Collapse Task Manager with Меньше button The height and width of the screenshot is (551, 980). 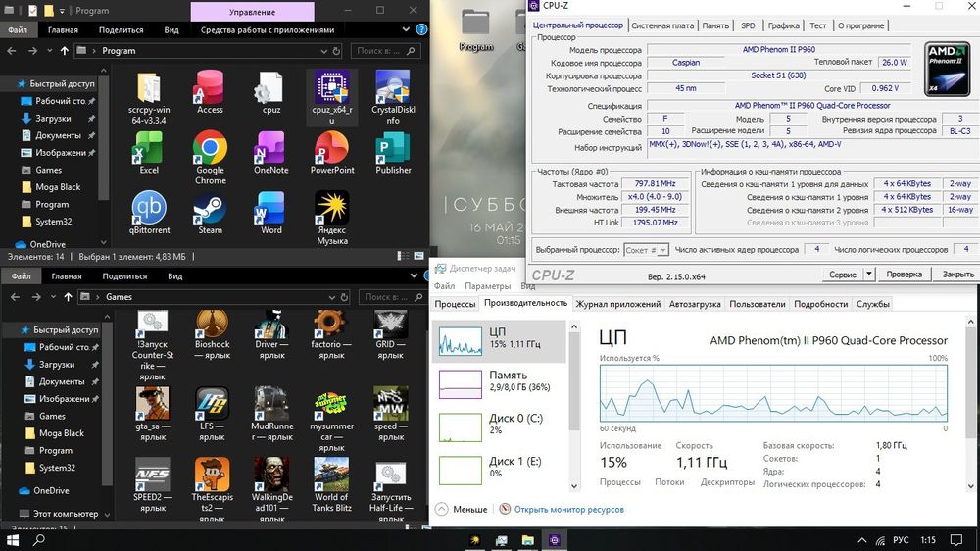click(462, 509)
